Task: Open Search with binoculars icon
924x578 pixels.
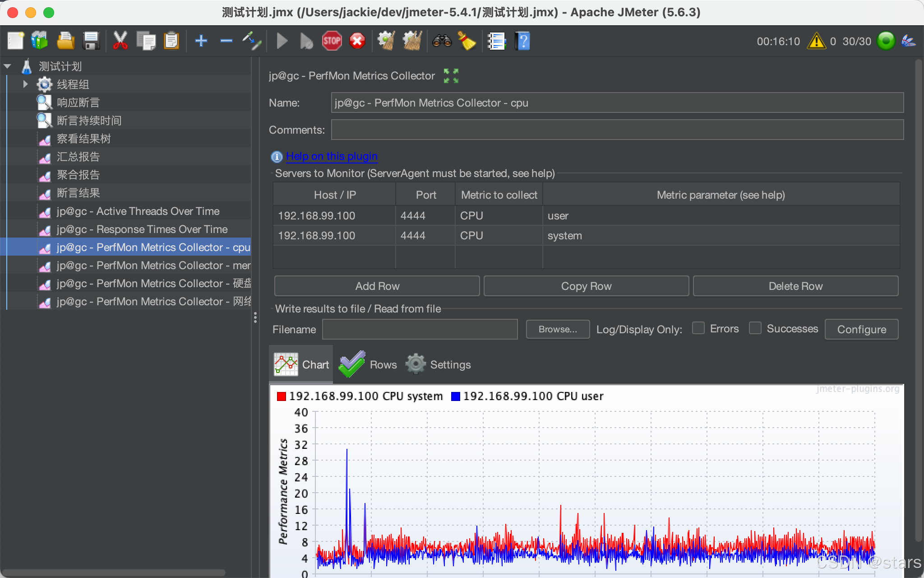Action: [x=442, y=41]
